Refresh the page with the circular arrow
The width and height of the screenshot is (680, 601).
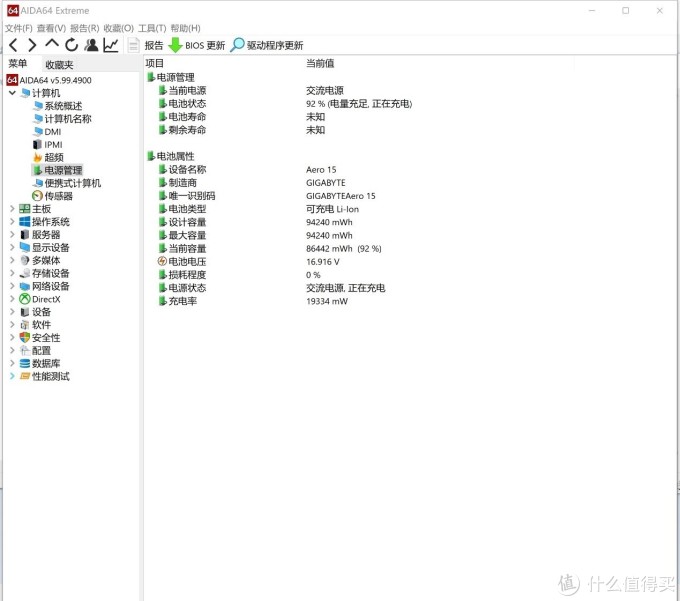pyautogui.click(x=72, y=45)
